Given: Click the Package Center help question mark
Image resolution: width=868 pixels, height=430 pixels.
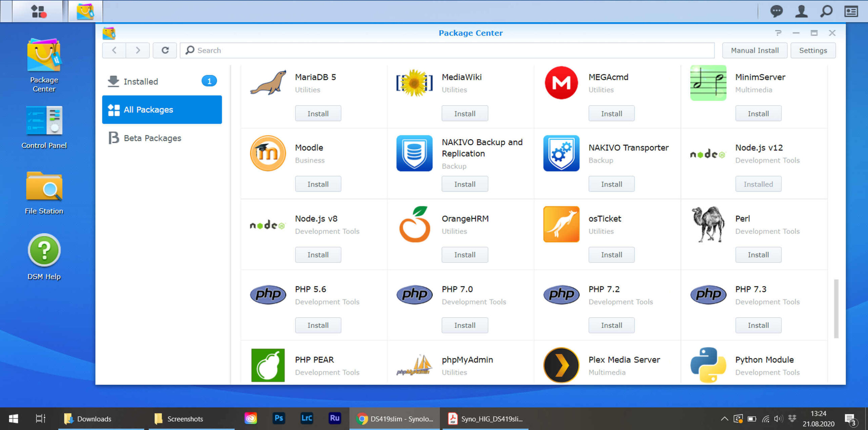Looking at the screenshot, I should point(778,33).
